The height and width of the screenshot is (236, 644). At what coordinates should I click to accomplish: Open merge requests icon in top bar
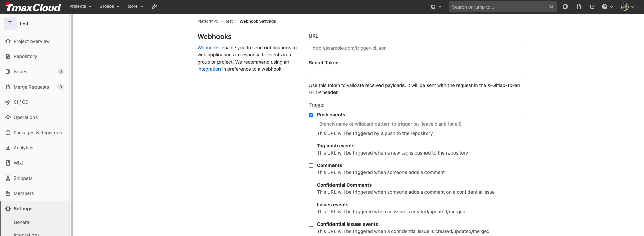tap(579, 7)
